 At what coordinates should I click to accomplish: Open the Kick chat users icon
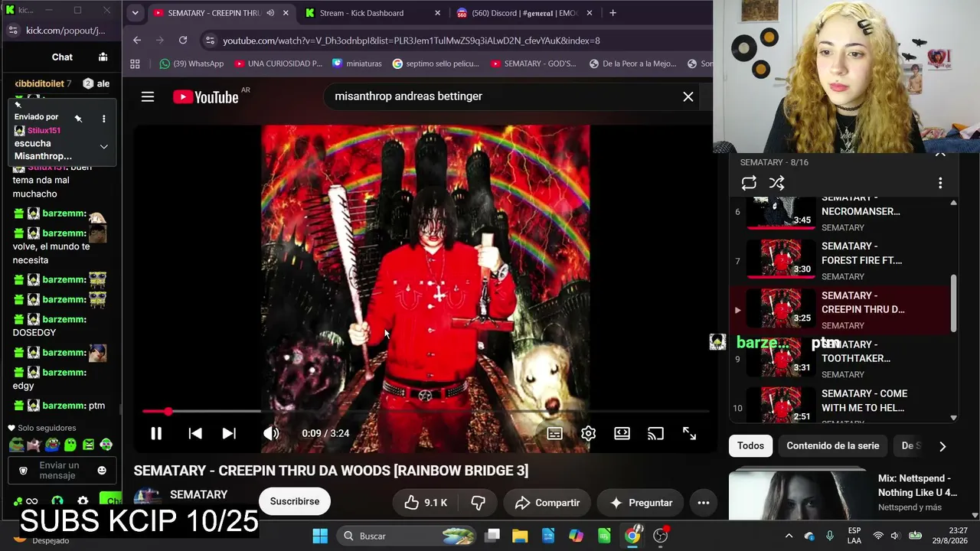point(103,57)
